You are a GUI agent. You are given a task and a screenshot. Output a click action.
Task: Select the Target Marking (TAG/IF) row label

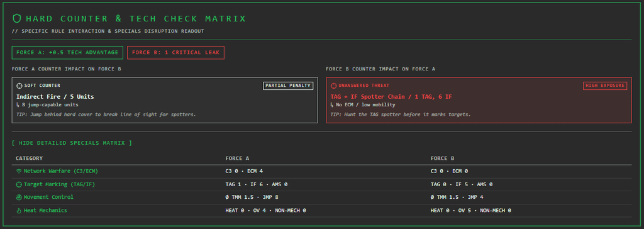(59, 184)
